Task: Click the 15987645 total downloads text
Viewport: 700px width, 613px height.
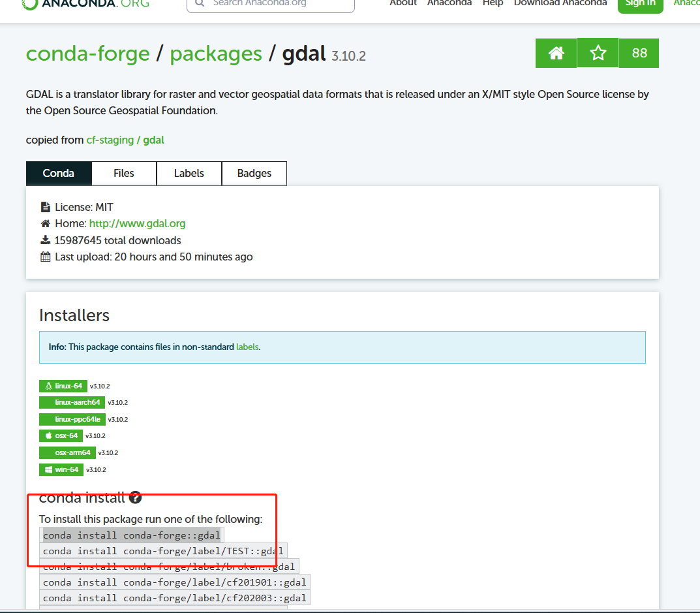Action: tap(118, 240)
